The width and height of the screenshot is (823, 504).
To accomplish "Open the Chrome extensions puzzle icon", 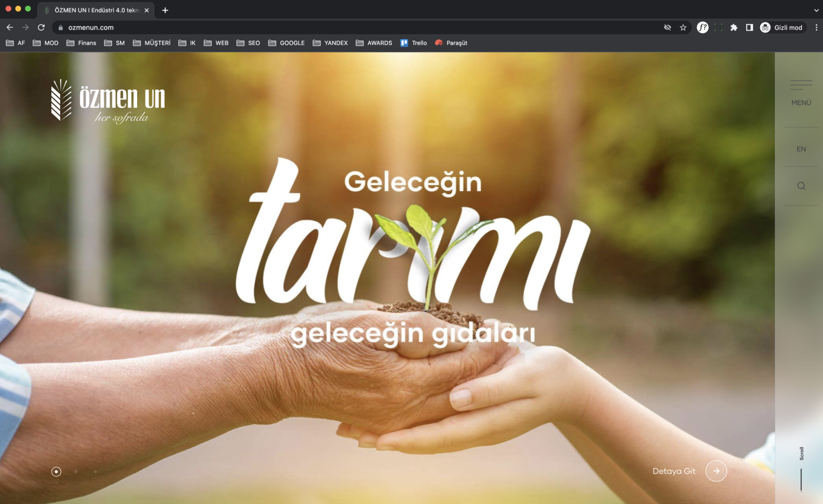I will 734,28.
